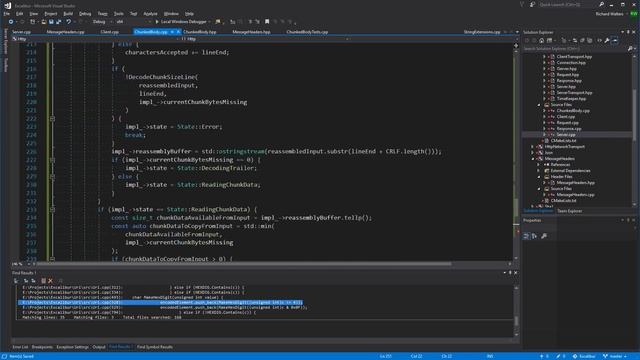
Task: Toggle auto-hide pin of Find Results panel
Action: pos(510,273)
